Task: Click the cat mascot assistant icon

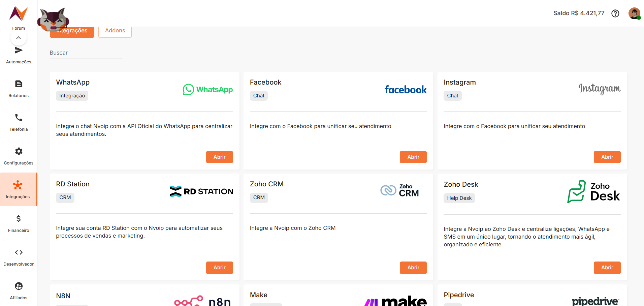Action: (53, 20)
